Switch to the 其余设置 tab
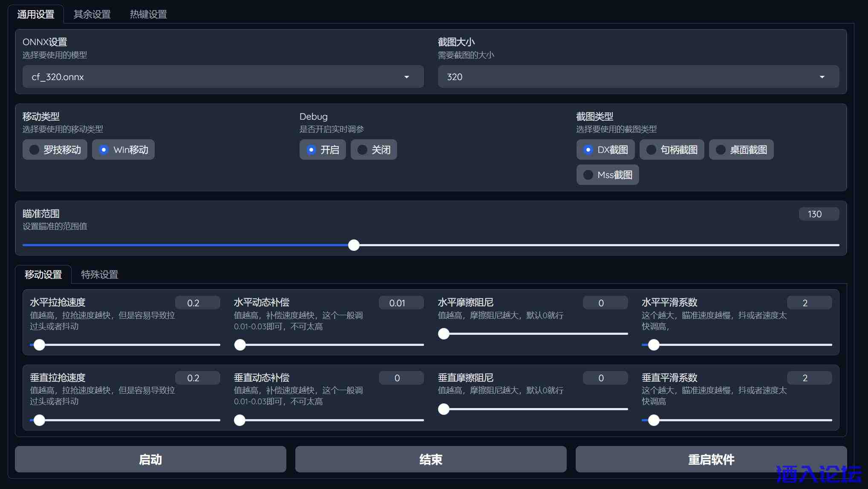The width and height of the screenshot is (868, 489). (92, 14)
